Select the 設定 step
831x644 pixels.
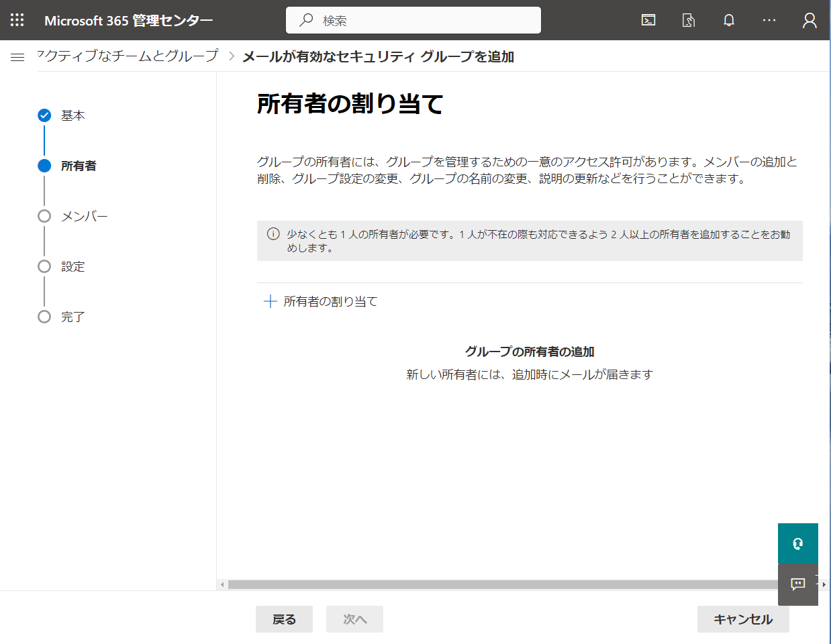73,266
